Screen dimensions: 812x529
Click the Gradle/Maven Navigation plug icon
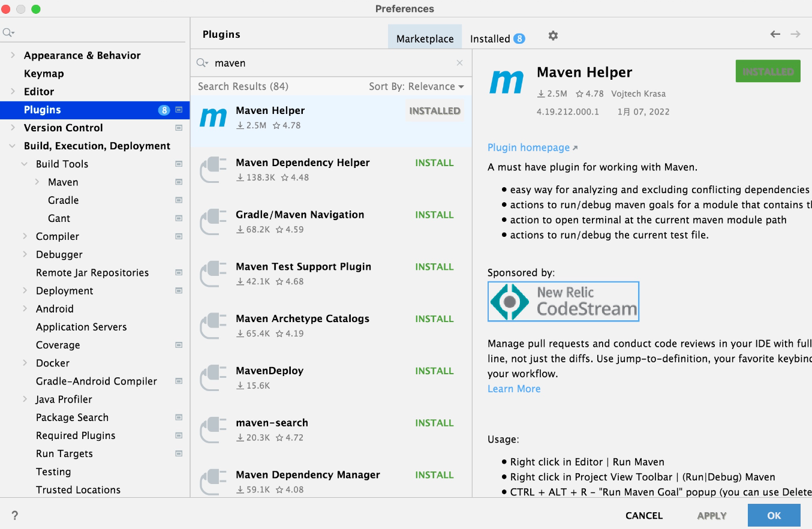point(213,222)
